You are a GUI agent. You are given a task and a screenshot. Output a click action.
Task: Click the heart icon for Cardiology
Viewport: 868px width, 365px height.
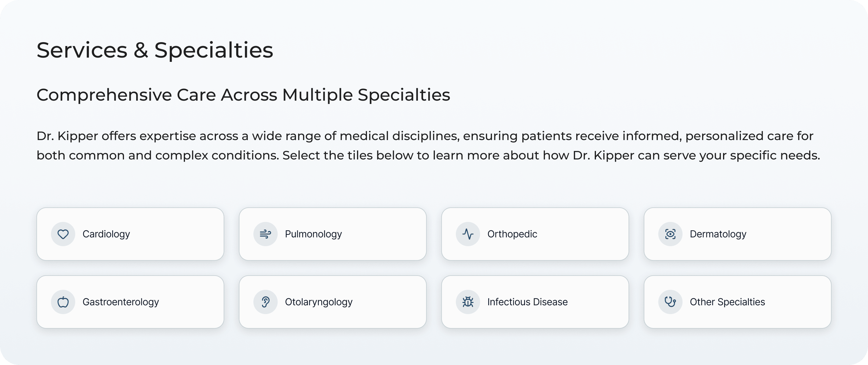coord(63,234)
